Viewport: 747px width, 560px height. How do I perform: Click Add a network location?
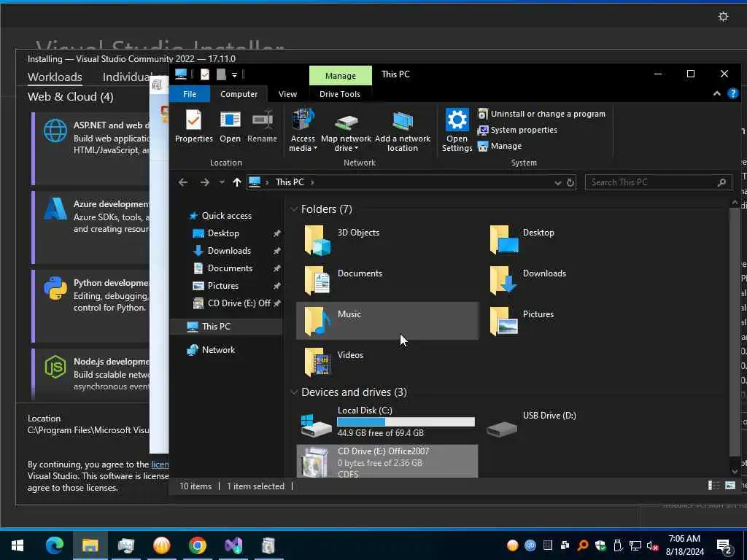point(403,131)
